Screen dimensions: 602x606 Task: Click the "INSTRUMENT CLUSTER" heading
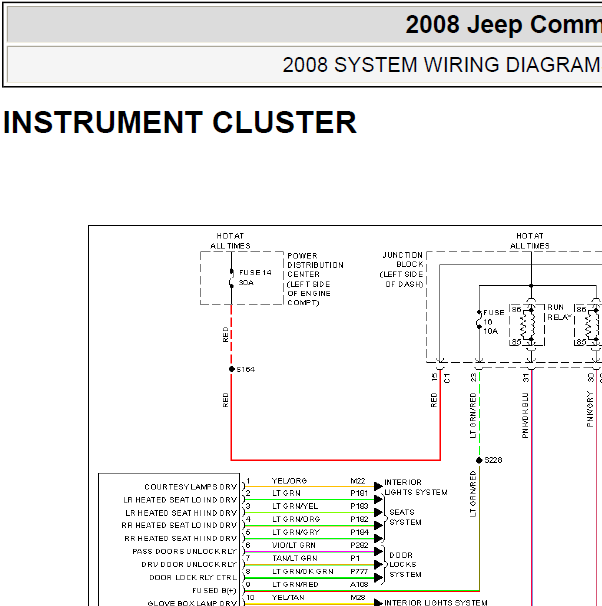pyautogui.click(x=180, y=123)
